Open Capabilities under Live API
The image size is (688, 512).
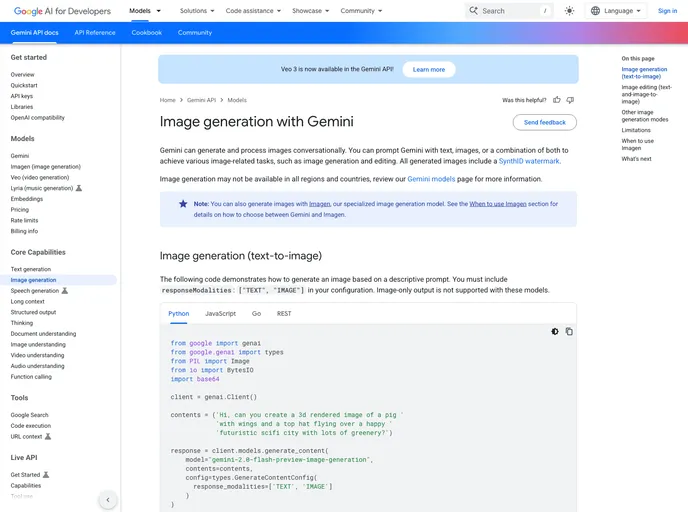click(26, 486)
